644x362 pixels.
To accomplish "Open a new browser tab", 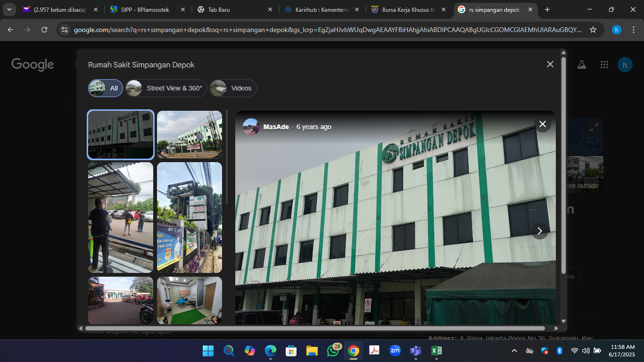I will 547,9.
